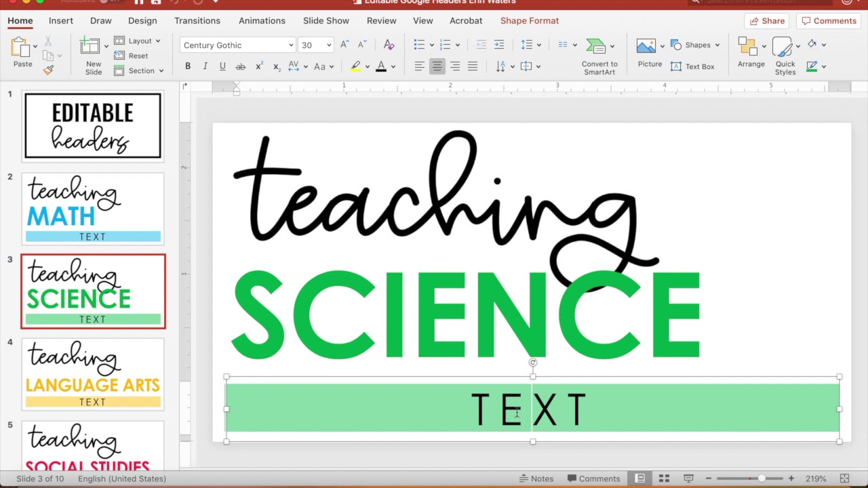868x488 pixels.
Task: Open the Layout dropdown
Action: pyautogui.click(x=138, y=41)
